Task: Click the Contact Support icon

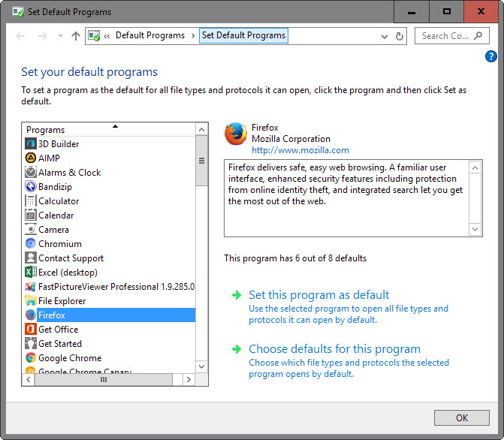Action: (31, 258)
